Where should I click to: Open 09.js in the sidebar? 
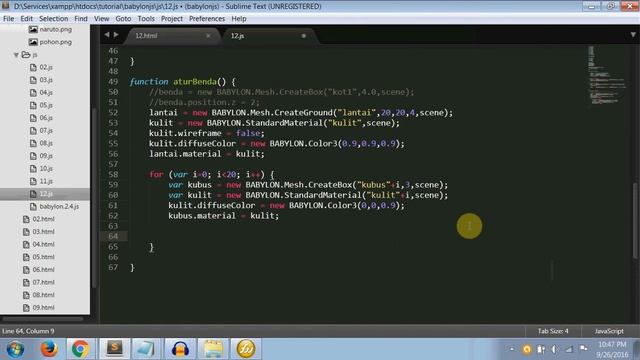[46, 156]
